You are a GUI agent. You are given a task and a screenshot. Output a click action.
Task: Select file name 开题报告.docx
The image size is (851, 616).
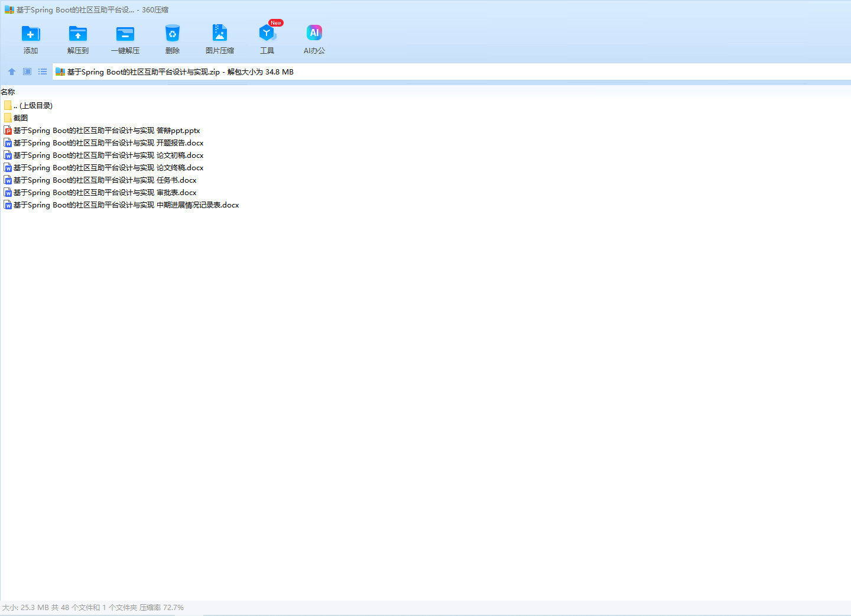pyautogui.click(x=109, y=142)
